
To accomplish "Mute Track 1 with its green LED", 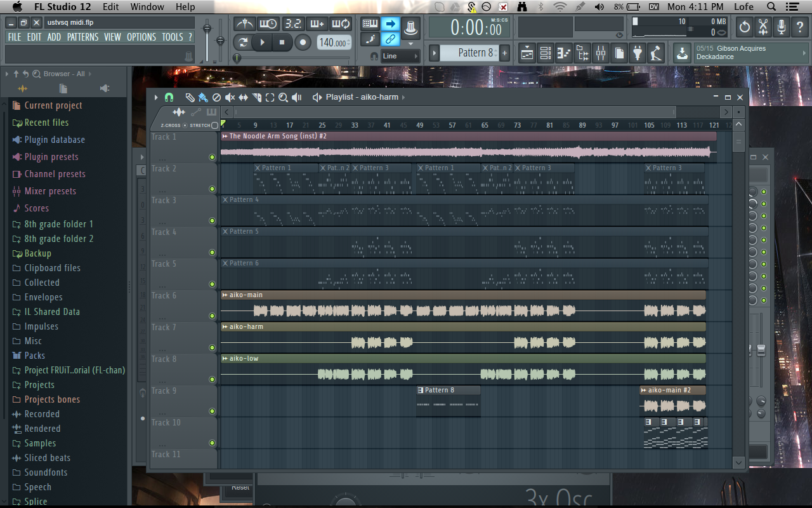I will (x=212, y=157).
